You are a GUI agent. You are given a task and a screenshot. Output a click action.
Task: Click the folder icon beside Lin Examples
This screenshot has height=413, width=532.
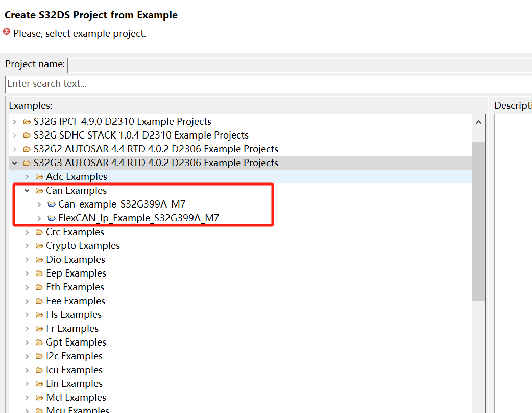(40, 383)
